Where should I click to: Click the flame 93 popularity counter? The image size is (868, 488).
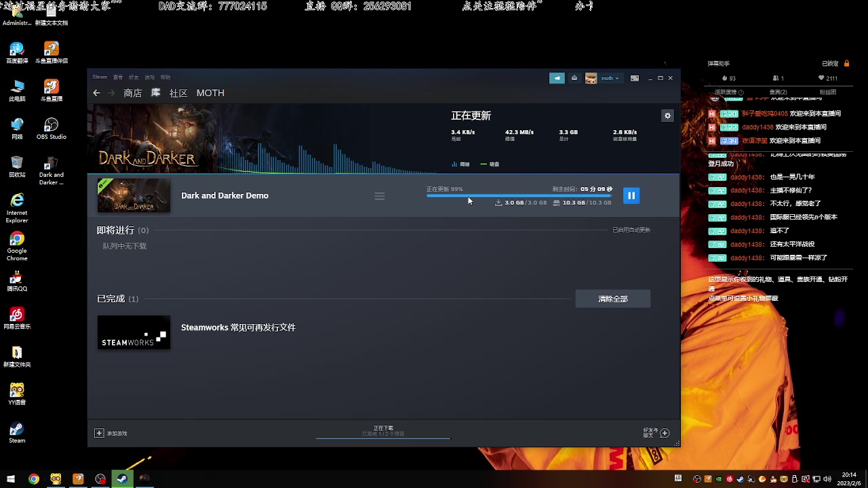(x=729, y=78)
